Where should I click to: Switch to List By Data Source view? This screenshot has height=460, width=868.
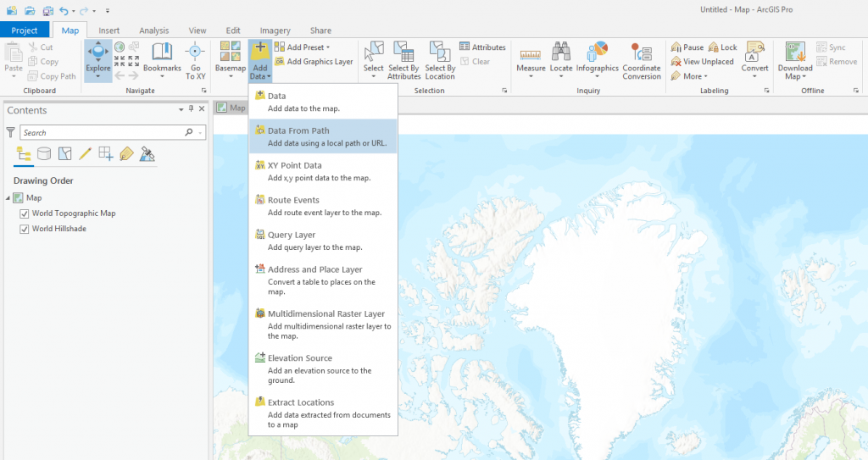(44, 154)
